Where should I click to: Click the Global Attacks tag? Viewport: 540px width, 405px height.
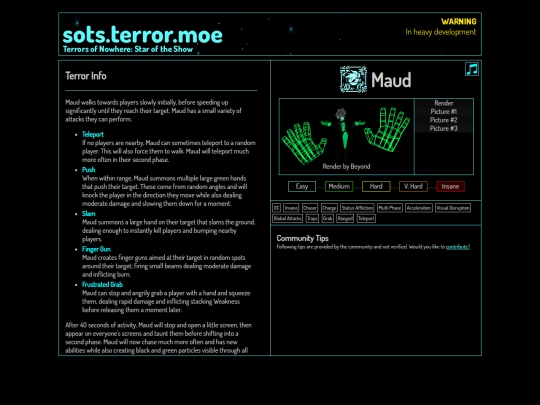point(288,218)
